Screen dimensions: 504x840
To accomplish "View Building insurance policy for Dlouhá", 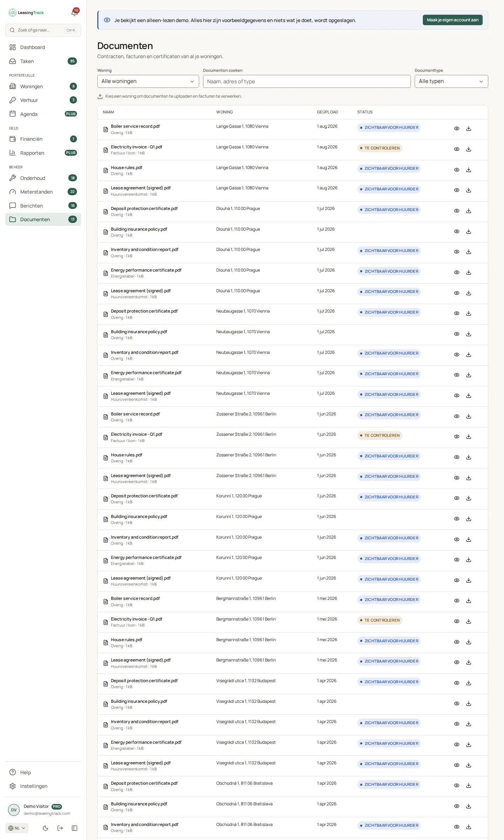I will click(x=457, y=231).
